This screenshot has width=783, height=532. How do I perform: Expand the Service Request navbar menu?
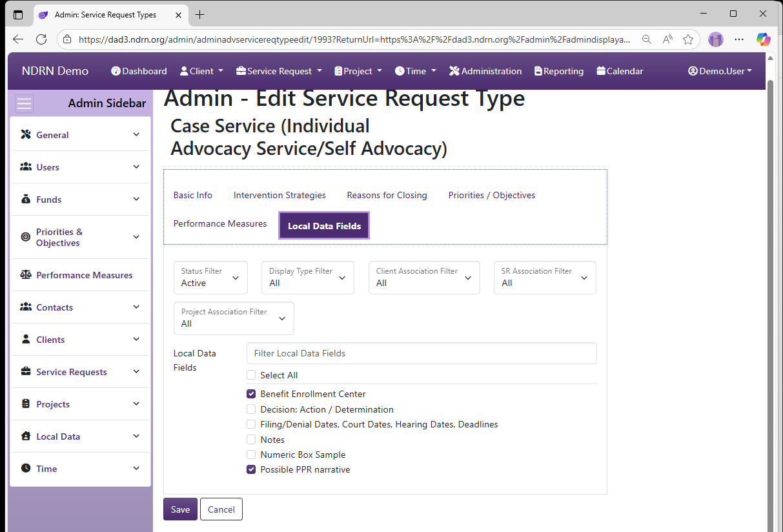(279, 71)
